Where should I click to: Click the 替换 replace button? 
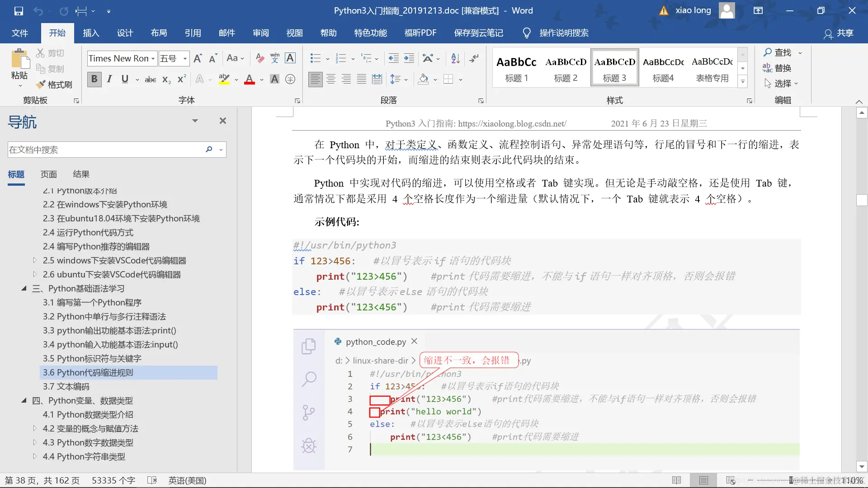(777, 68)
